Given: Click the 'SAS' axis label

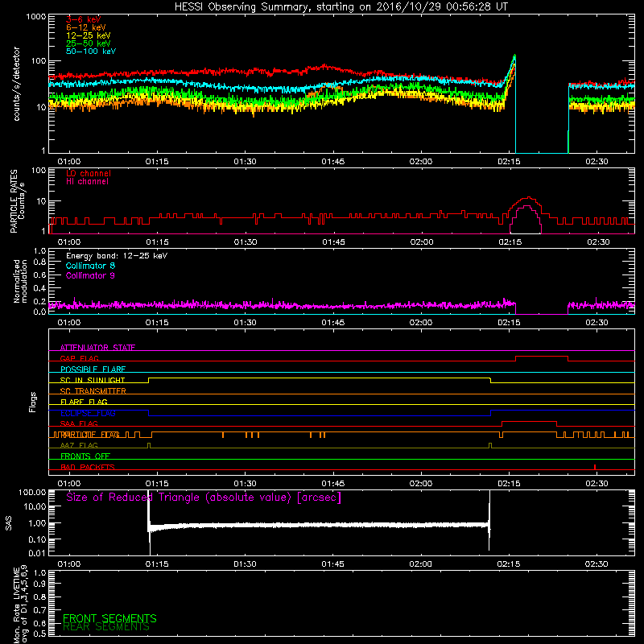Looking at the screenshot, I should click(8, 523).
